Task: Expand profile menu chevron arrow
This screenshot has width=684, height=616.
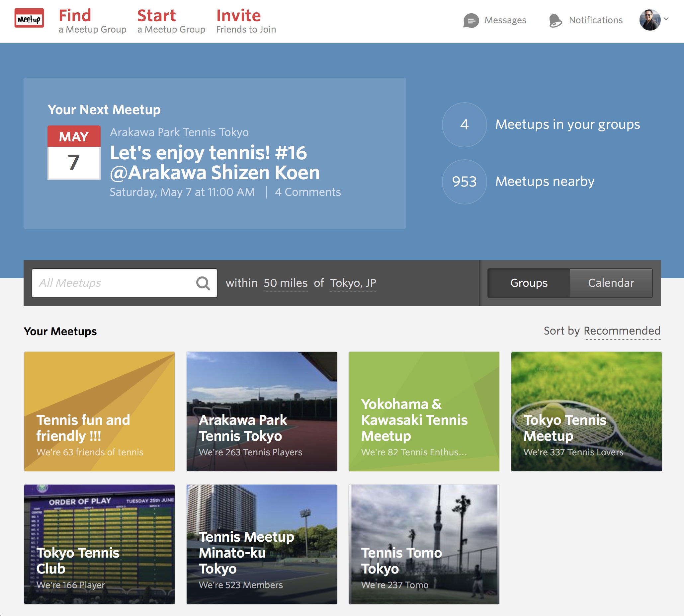Action: (666, 19)
